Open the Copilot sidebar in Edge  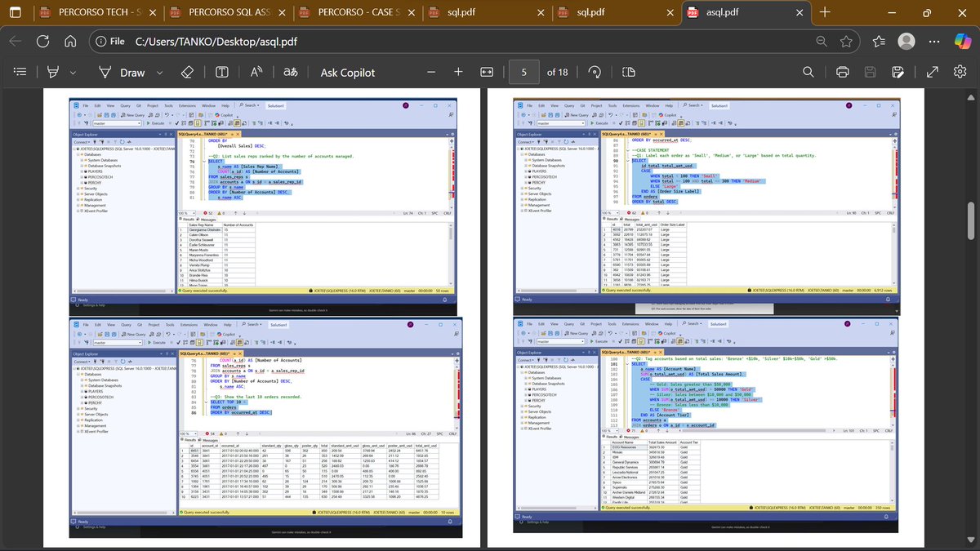(x=962, y=41)
